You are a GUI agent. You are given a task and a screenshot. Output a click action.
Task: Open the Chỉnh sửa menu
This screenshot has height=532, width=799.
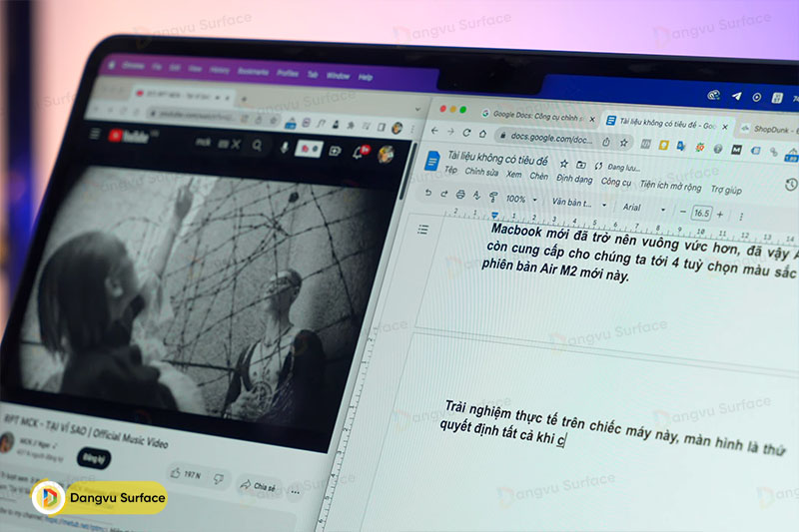point(481,172)
